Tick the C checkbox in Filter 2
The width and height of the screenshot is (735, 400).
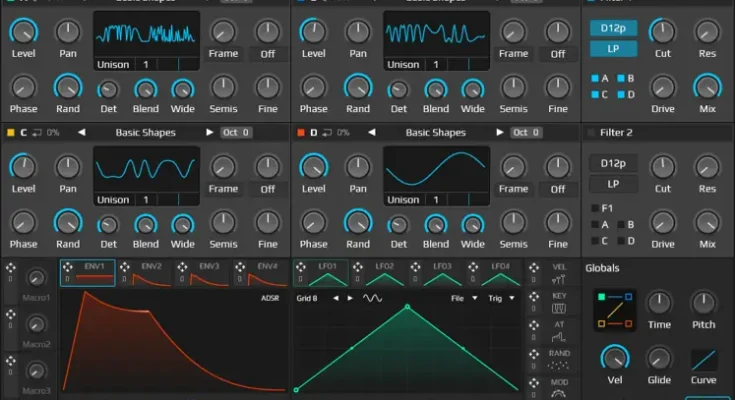pyautogui.click(x=594, y=241)
